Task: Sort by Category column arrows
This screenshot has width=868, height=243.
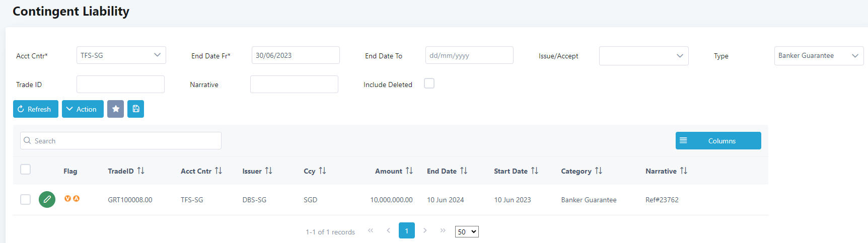Action: (x=598, y=171)
